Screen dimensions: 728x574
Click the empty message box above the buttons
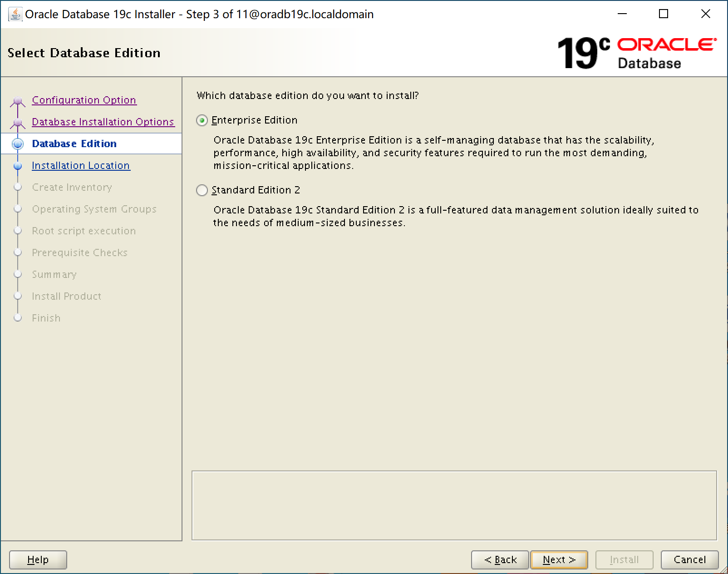tap(454, 505)
